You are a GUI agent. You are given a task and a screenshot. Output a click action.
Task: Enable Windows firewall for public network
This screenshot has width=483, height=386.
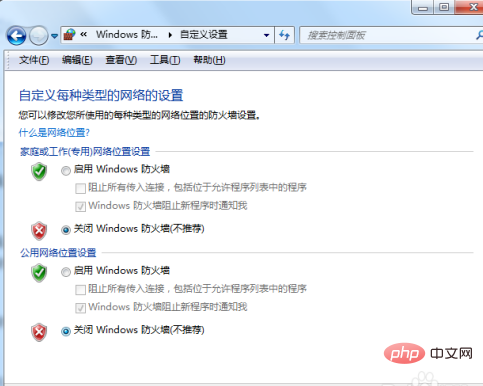[66, 272]
